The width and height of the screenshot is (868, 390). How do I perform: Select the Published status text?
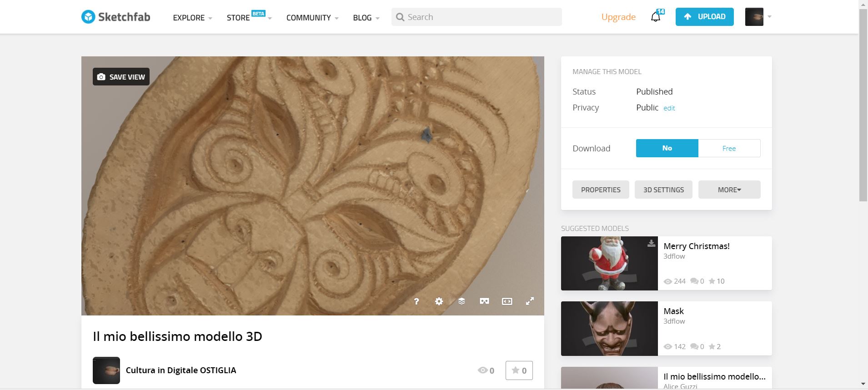(654, 91)
